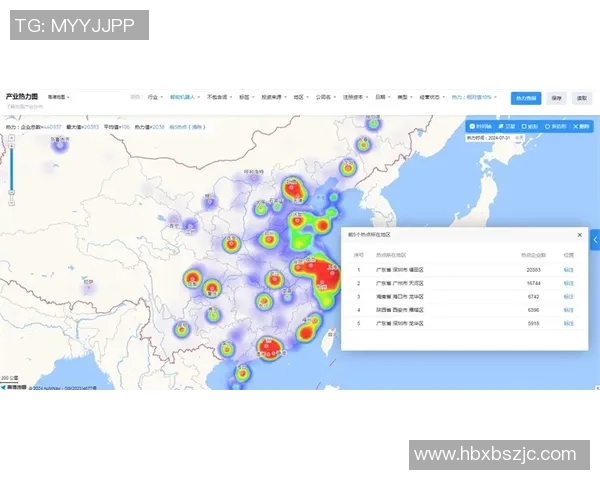Click 标注 link for 海南省 海口市 龙华区
This screenshot has height=480, width=600.
[x=568, y=297]
